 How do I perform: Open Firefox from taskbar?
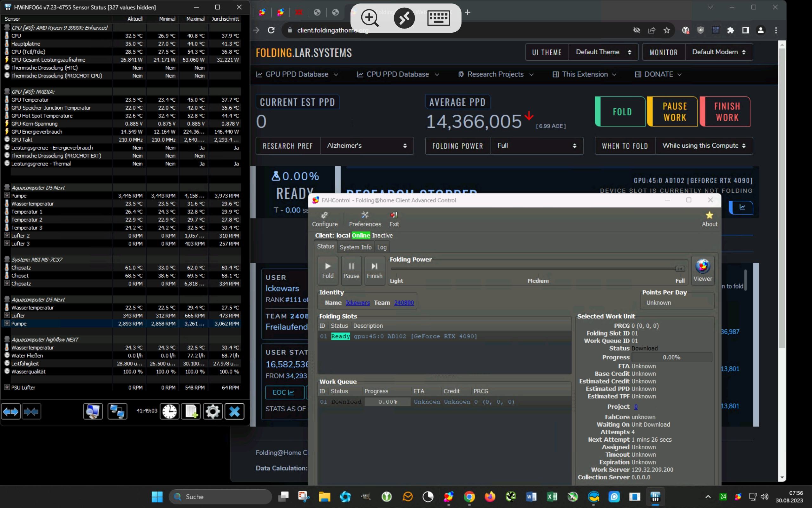point(490,497)
